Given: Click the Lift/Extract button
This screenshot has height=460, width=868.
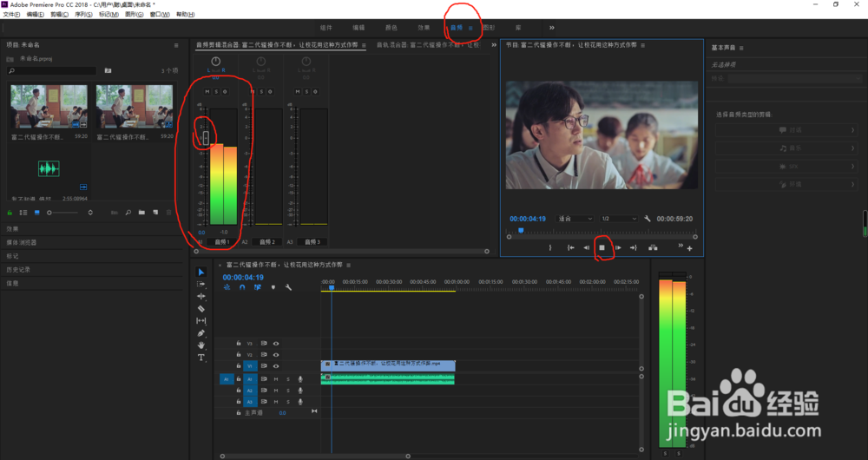Looking at the screenshot, I should [x=654, y=247].
